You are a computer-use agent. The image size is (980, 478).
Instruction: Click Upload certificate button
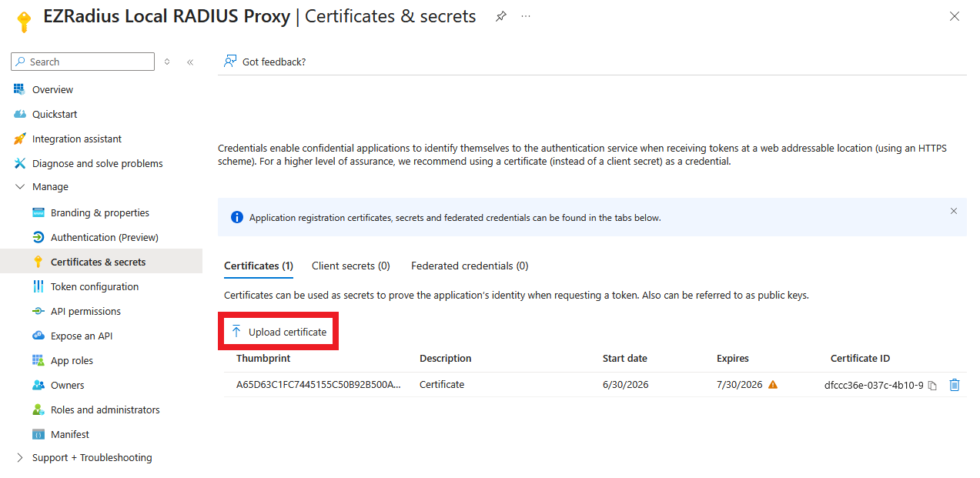pyautogui.click(x=279, y=332)
